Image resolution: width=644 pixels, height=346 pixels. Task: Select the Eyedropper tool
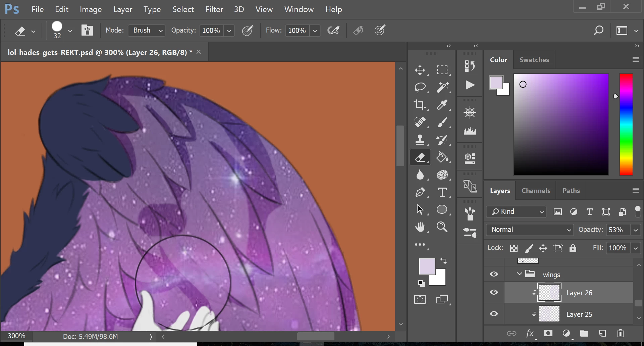(x=442, y=105)
